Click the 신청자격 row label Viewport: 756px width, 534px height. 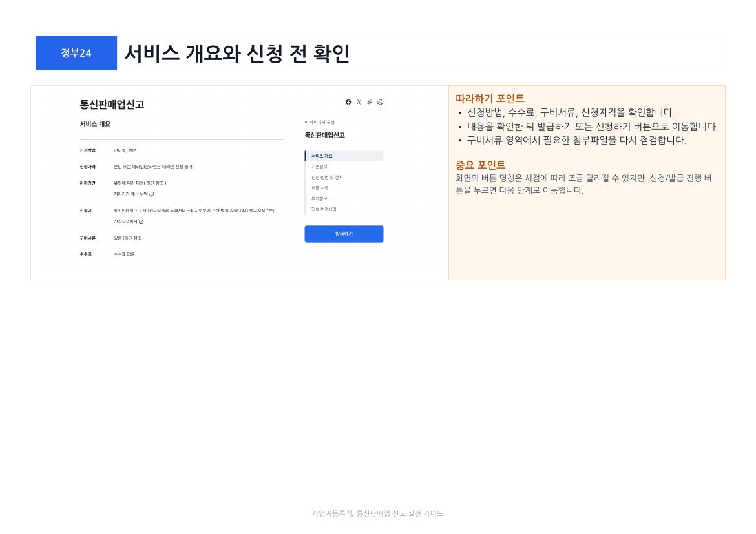pyautogui.click(x=88, y=167)
